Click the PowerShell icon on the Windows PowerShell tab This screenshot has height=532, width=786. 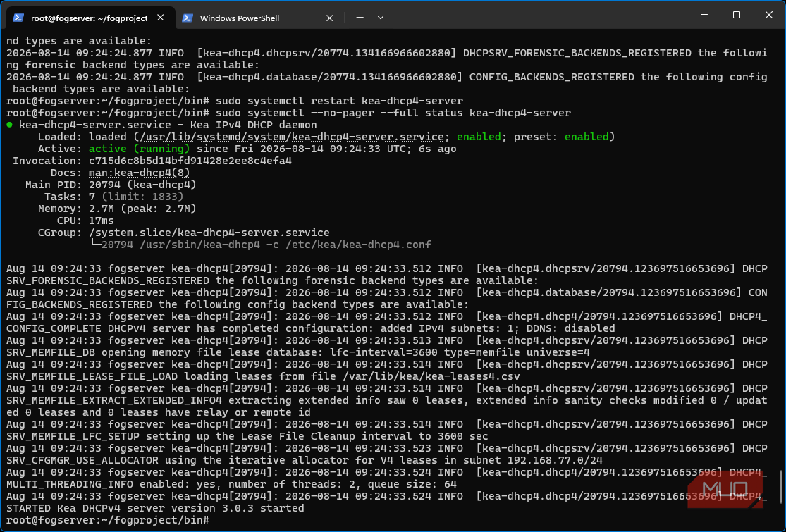click(188, 18)
